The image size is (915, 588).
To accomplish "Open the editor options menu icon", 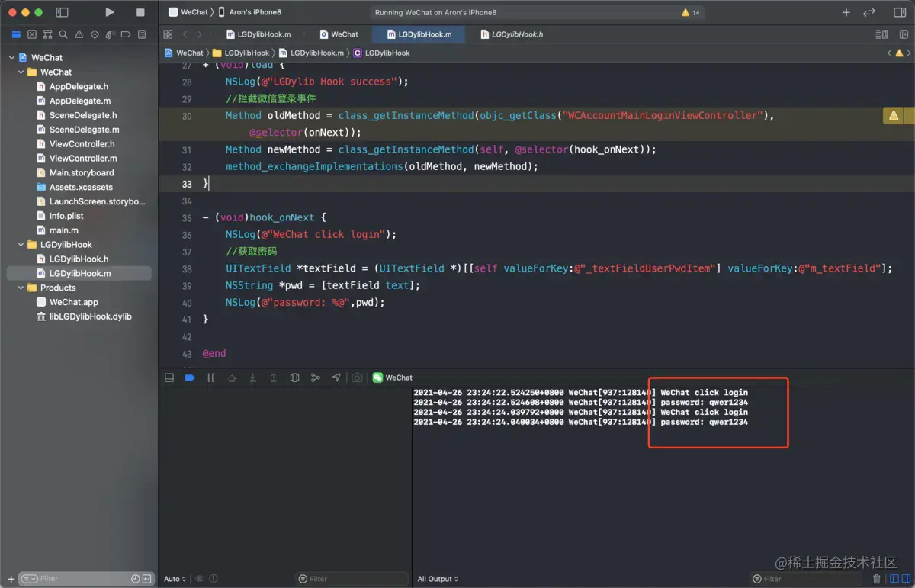I will pos(882,34).
